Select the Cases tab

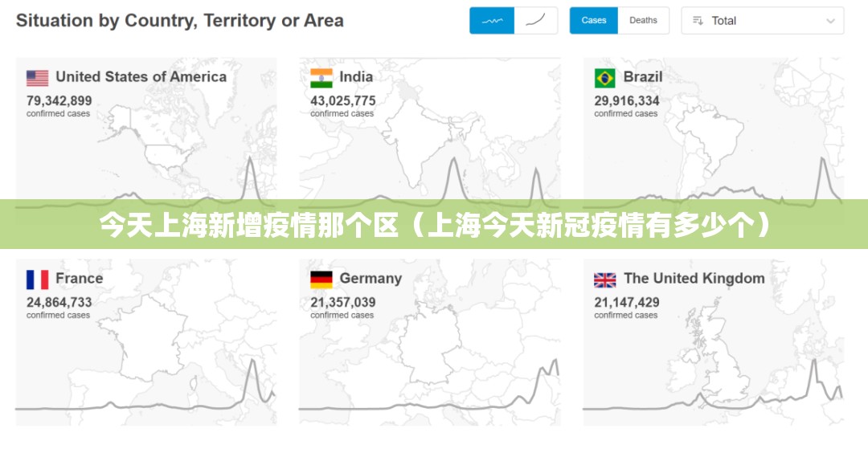pyautogui.click(x=594, y=21)
